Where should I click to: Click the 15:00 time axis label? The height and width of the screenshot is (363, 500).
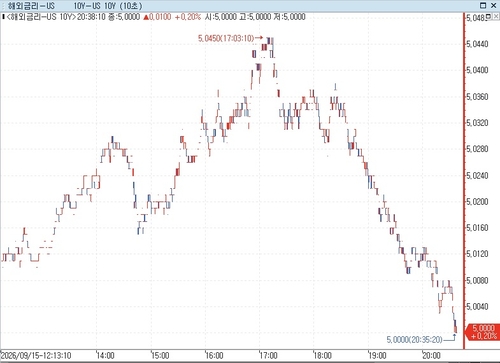pos(160,355)
